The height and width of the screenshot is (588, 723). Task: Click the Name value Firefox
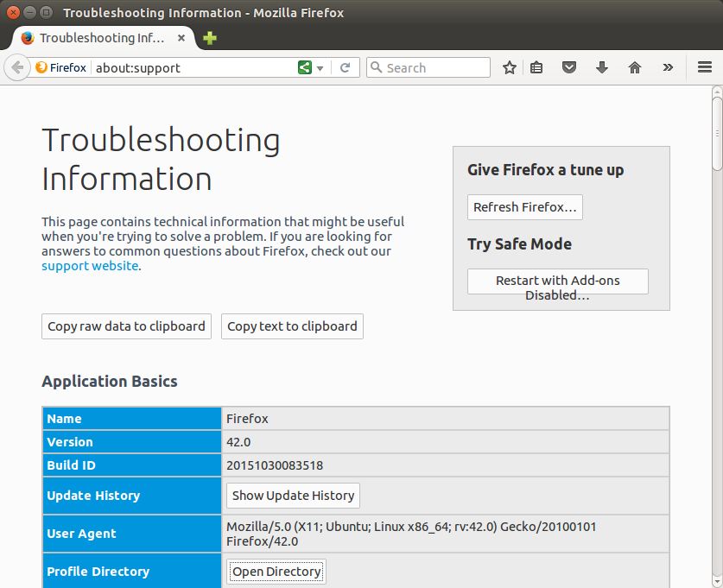tap(247, 419)
